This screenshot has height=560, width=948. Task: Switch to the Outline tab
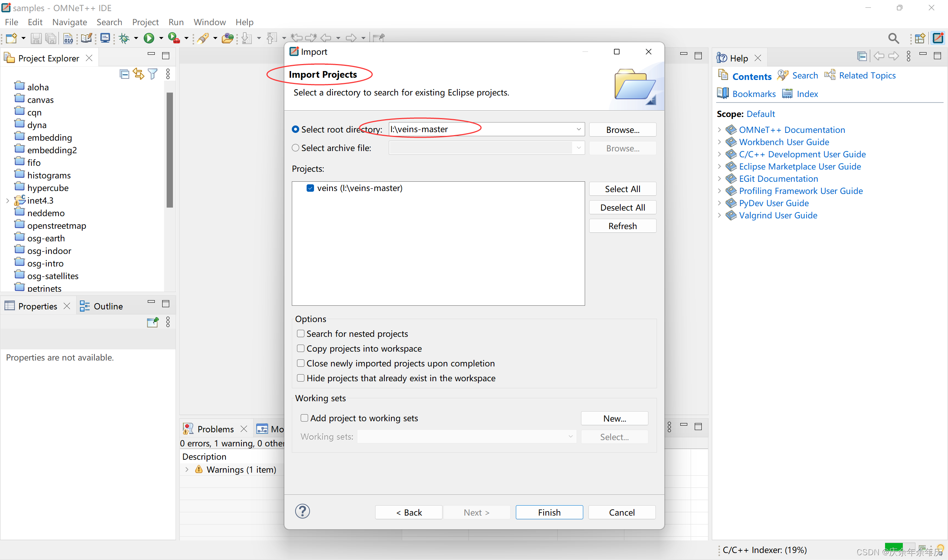tap(108, 306)
